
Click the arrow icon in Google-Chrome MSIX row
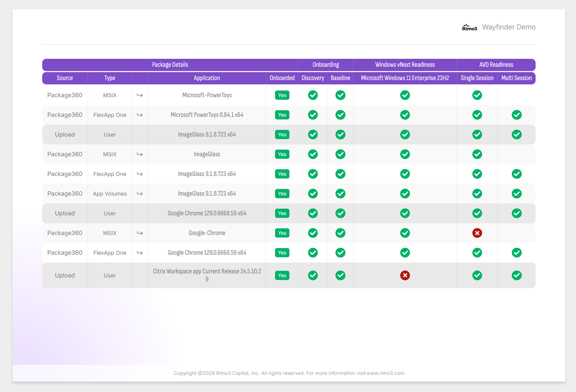pos(140,233)
